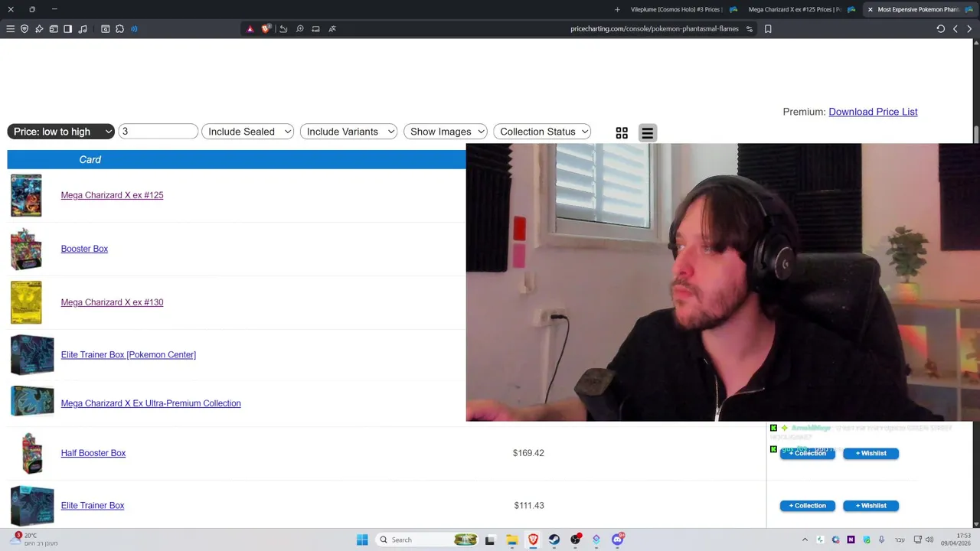Open the Elite Trainer Box [Pokemon Center] link
The width and height of the screenshot is (980, 551).
click(x=129, y=354)
